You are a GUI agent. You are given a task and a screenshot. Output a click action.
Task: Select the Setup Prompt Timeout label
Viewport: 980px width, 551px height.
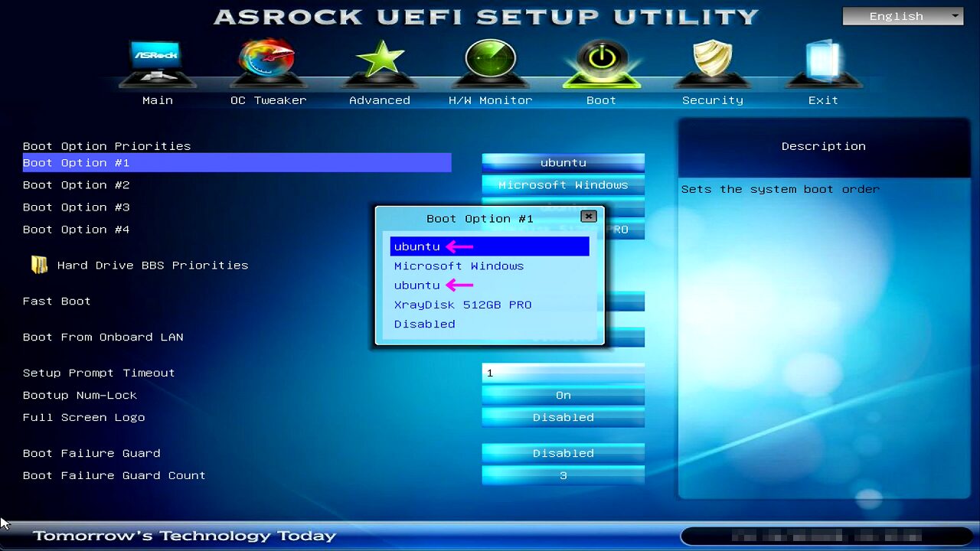tap(99, 373)
